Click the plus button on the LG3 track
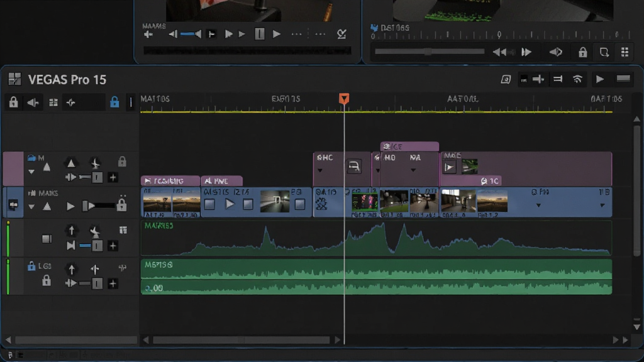Screen dimensions: 644x362 point(113,283)
